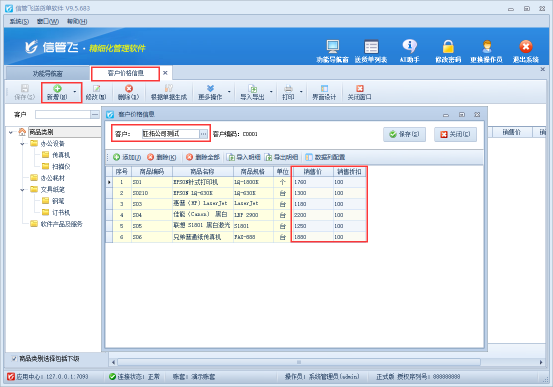Select the 扫描仪 tree item

[61, 167]
